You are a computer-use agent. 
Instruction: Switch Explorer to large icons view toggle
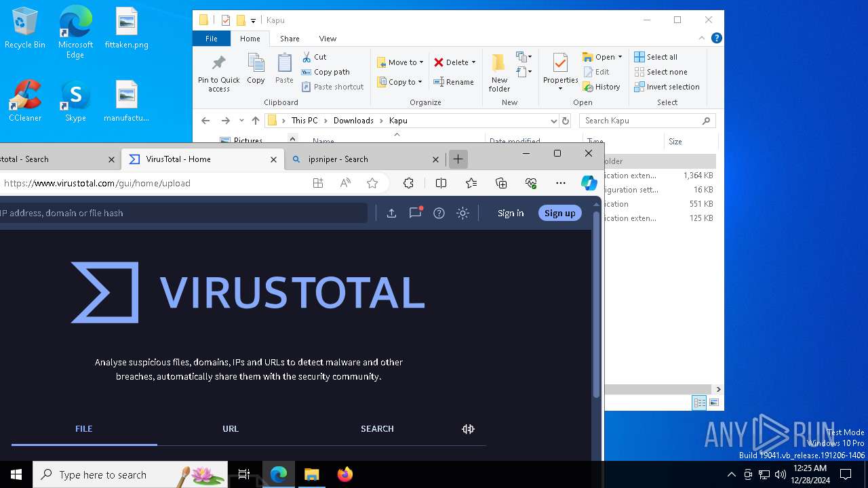coord(713,403)
